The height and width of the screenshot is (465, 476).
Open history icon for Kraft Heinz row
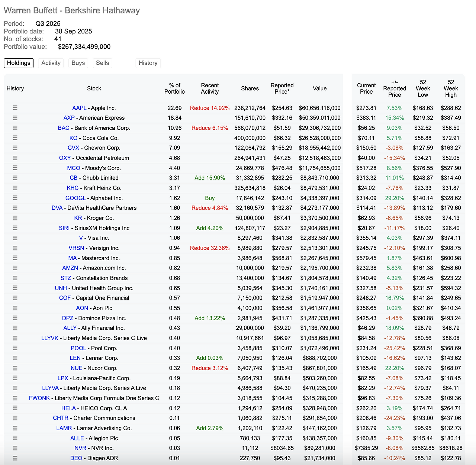(x=15, y=188)
